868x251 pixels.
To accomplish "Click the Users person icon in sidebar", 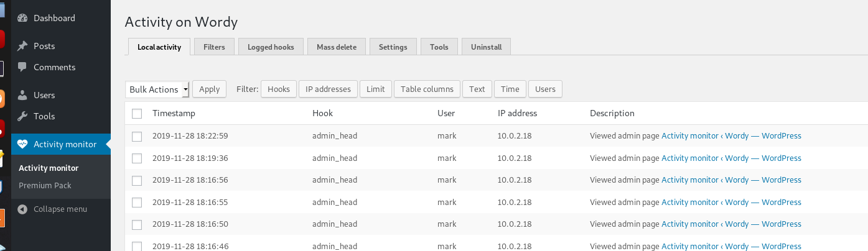I will (22, 95).
